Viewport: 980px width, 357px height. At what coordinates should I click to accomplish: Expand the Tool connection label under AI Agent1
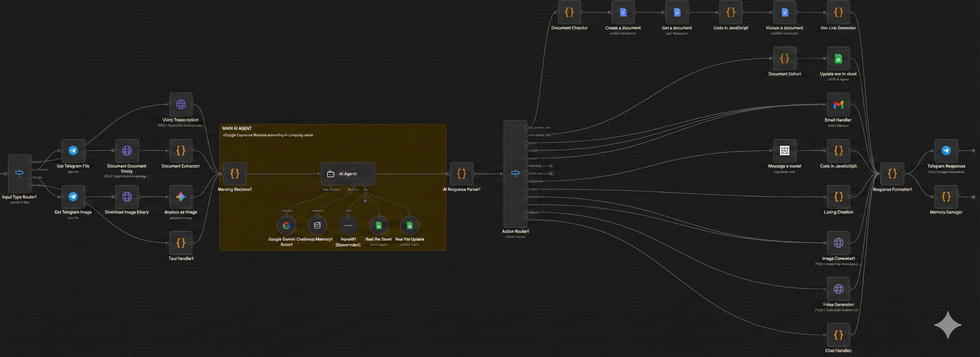365,190
